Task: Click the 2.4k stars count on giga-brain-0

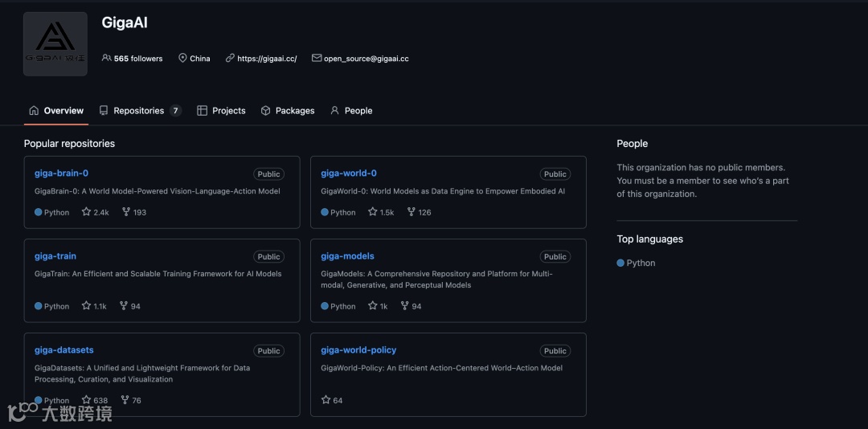Action: click(101, 212)
